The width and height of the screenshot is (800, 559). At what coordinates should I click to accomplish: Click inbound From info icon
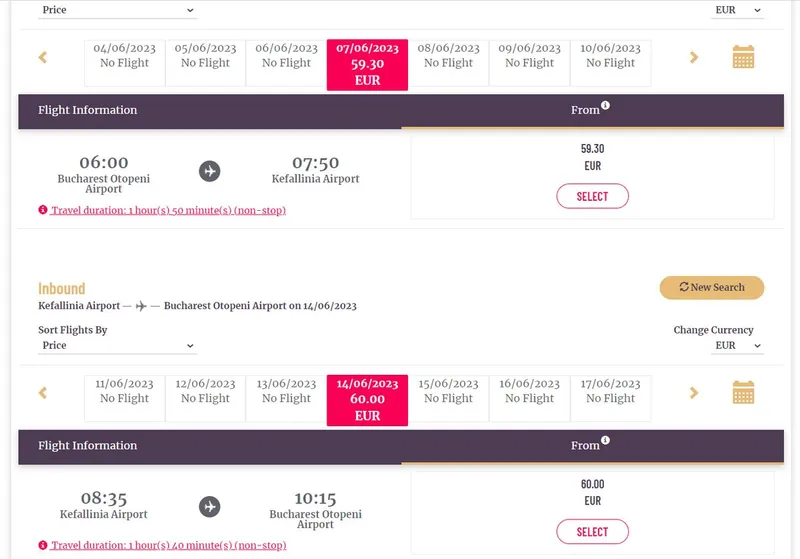click(x=605, y=440)
